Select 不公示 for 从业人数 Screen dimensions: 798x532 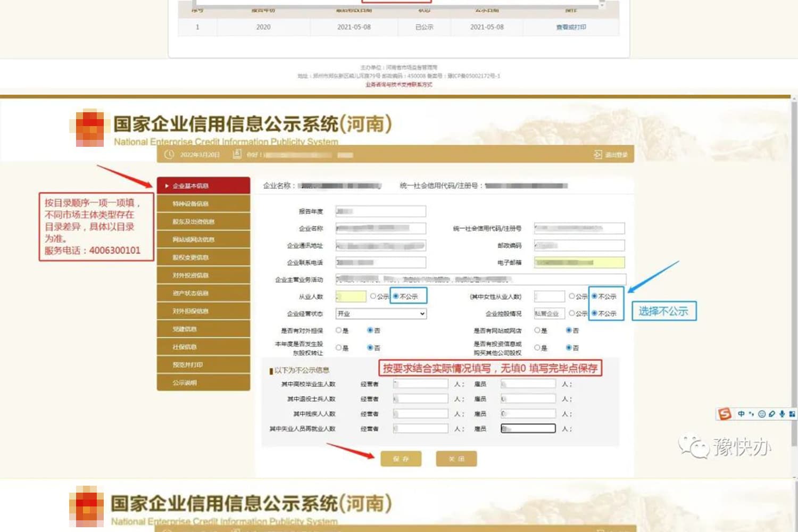click(x=396, y=296)
